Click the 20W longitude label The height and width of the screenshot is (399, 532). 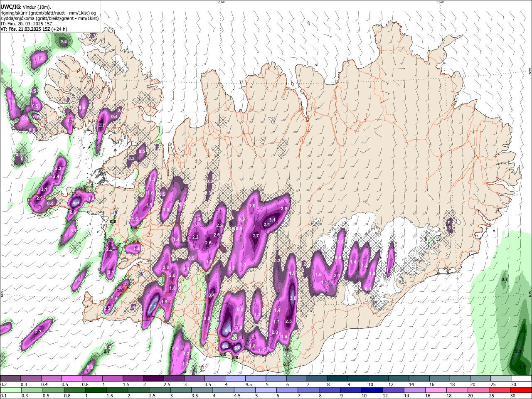coord(221,2)
